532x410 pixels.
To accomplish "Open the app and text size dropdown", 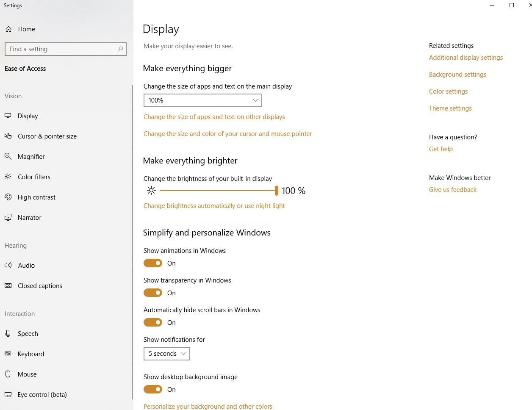I will tap(202, 100).
